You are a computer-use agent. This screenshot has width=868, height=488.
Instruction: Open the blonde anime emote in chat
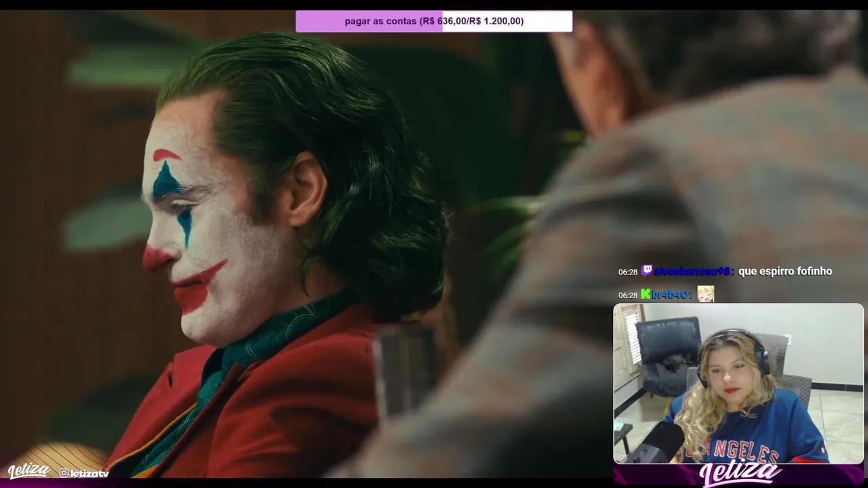(x=705, y=294)
